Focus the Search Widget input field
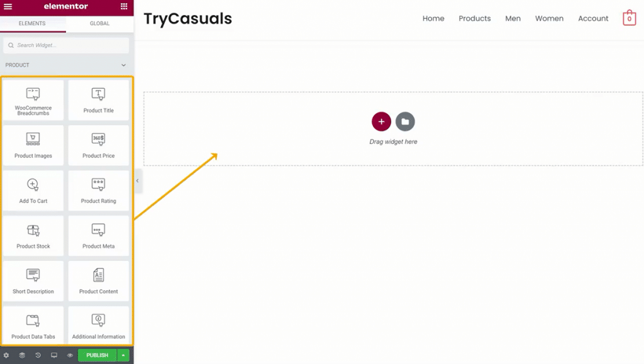 click(66, 45)
